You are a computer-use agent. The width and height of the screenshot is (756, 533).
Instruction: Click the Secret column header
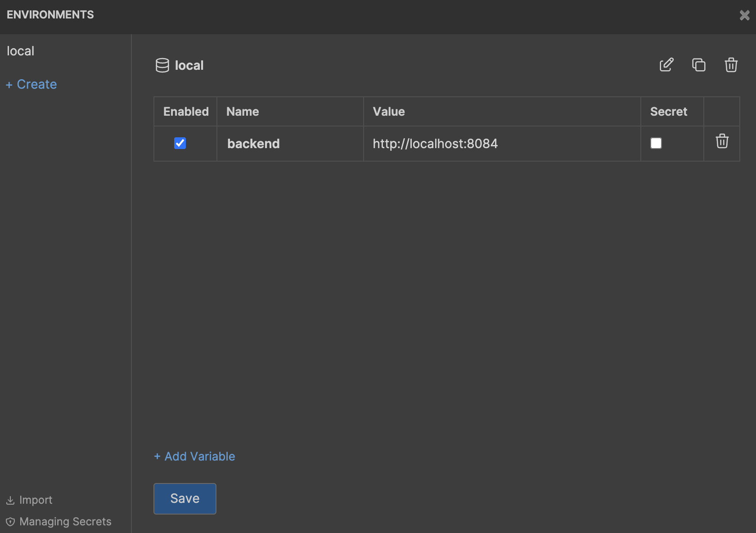pyautogui.click(x=668, y=112)
